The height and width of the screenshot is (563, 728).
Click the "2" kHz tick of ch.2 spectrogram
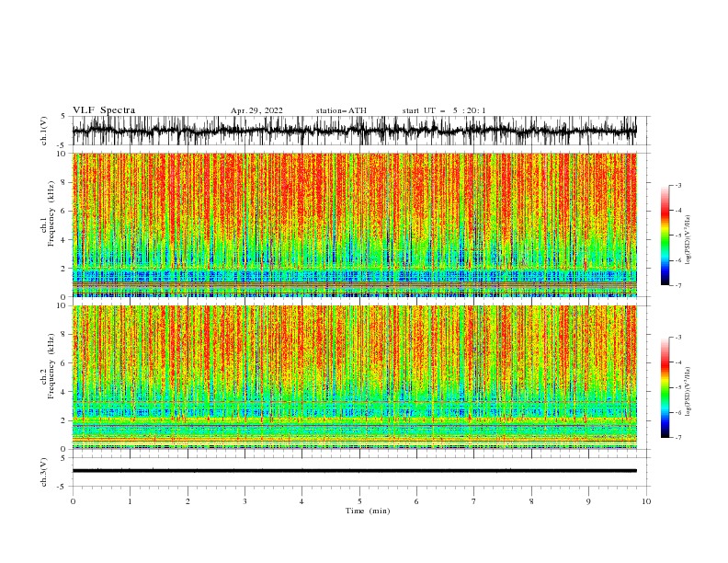pos(63,420)
